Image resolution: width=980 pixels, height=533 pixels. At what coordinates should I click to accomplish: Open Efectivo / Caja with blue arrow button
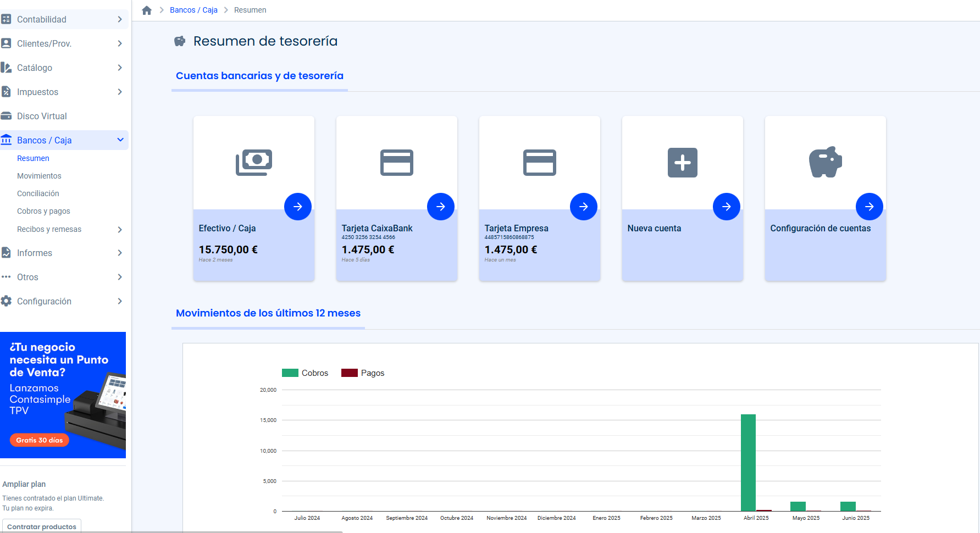click(x=298, y=207)
